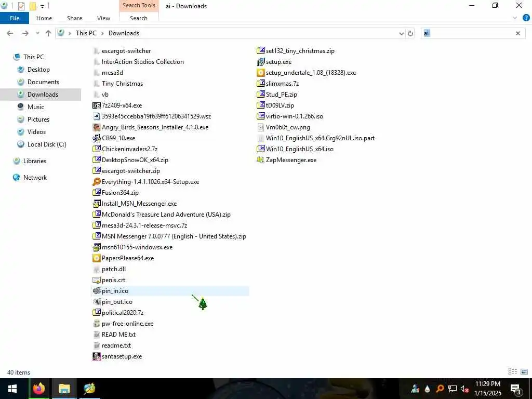Switch to large icons view layout
Screen dimensions: 532x399
tap(524, 372)
